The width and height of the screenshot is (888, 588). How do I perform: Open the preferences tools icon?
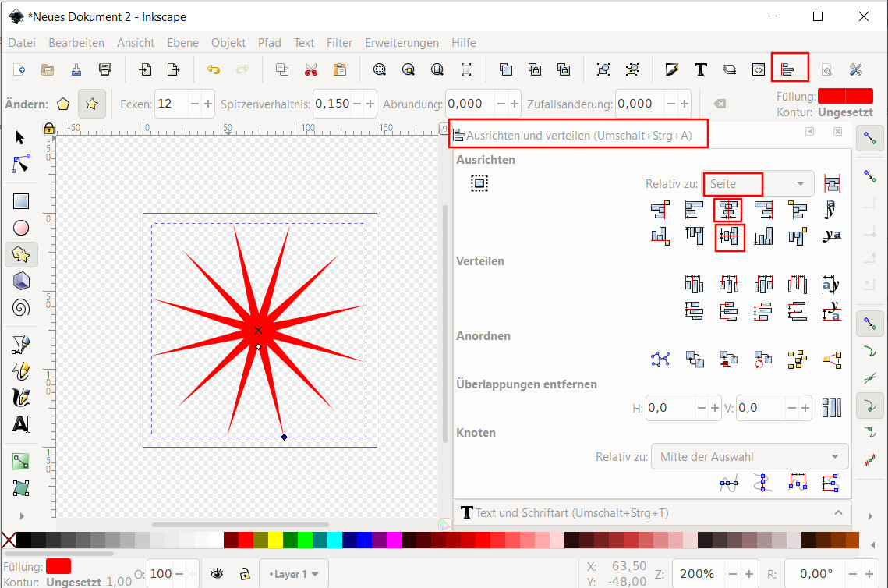856,69
